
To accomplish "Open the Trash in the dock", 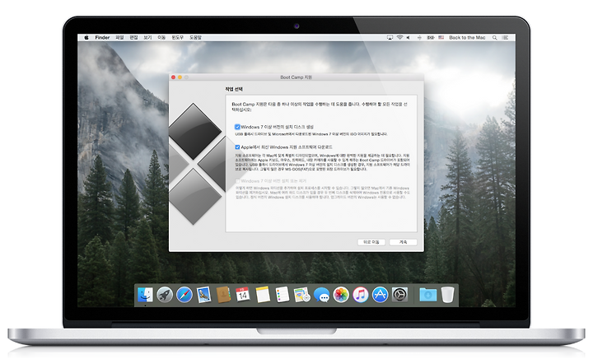I will (447, 295).
